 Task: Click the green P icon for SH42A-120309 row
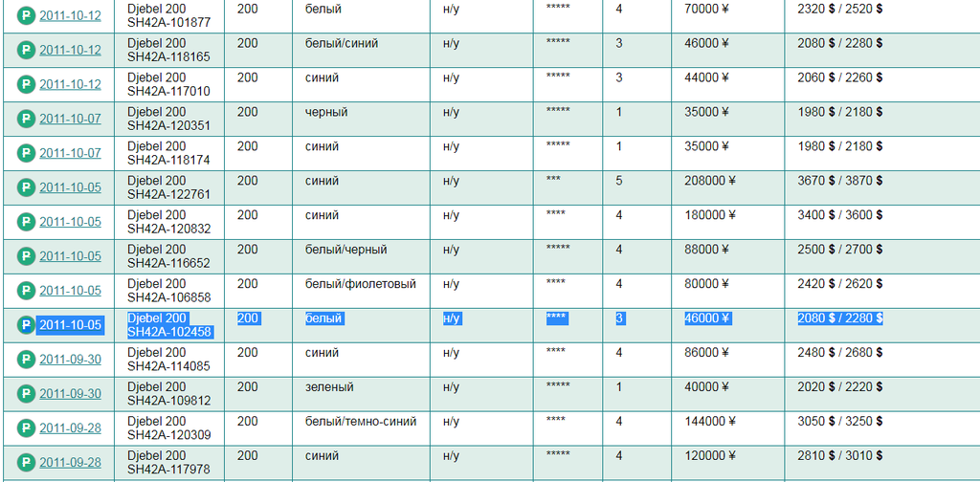click(x=26, y=427)
